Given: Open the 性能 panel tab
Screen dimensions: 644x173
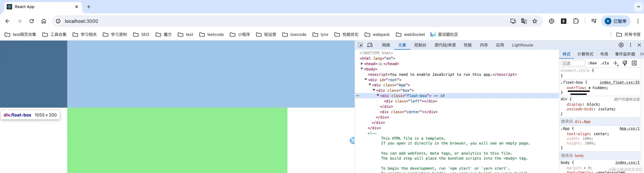Looking at the screenshot, I should pos(468,45).
